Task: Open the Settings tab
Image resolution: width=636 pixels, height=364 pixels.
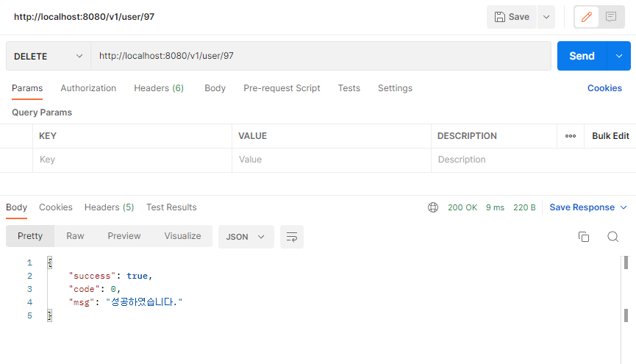Action: pyautogui.click(x=395, y=88)
